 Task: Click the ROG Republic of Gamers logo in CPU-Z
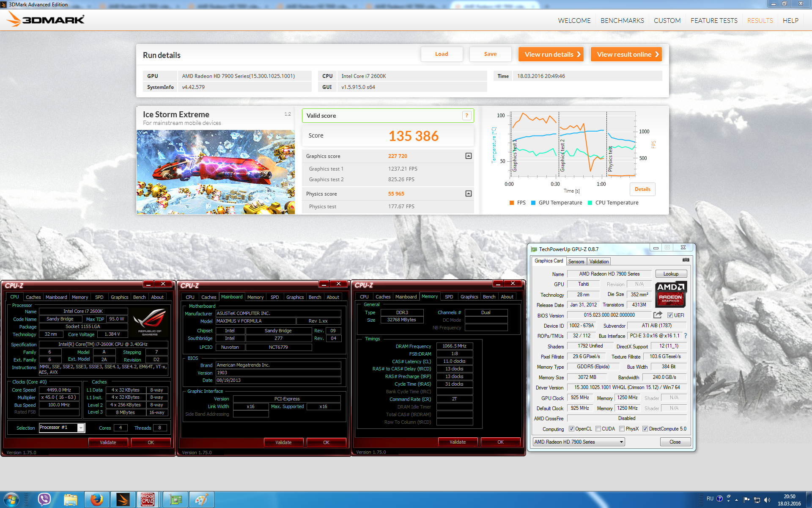[150, 322]
